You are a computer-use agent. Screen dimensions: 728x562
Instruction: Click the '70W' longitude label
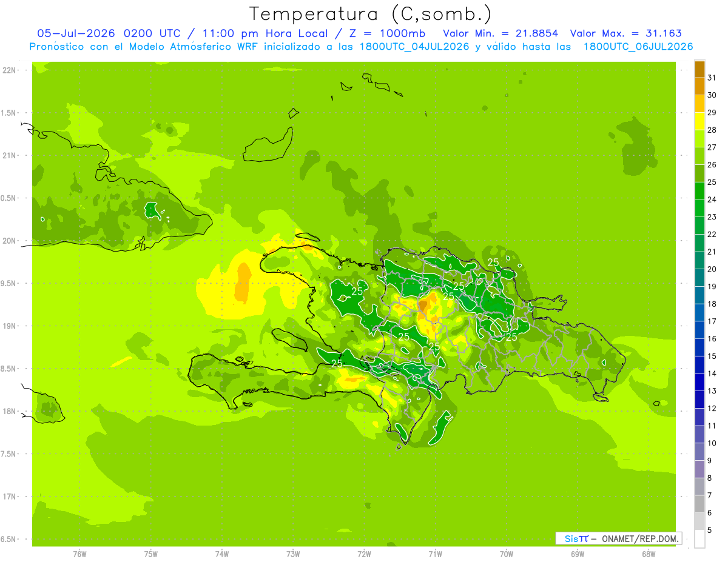(507, 554)
